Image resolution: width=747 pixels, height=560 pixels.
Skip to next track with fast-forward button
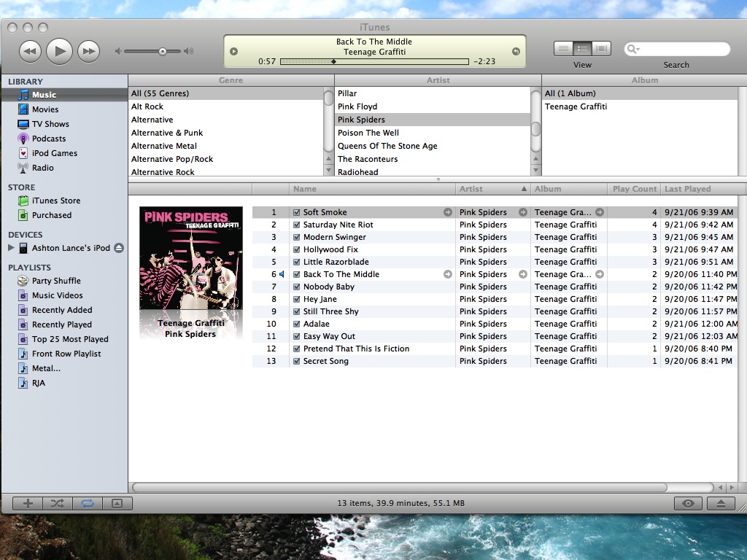[x=88, y=52]
